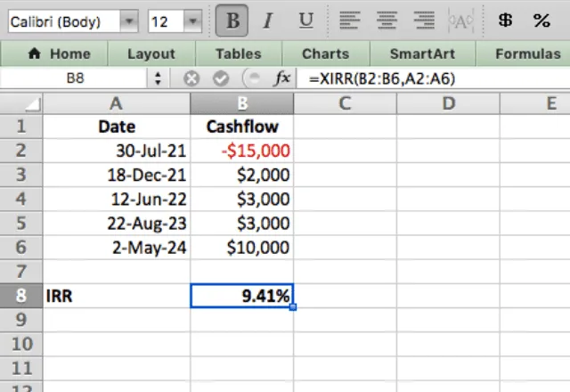Viewport: 570px width, 392px height.
Task: Select column B header
Action: [241, 103]
